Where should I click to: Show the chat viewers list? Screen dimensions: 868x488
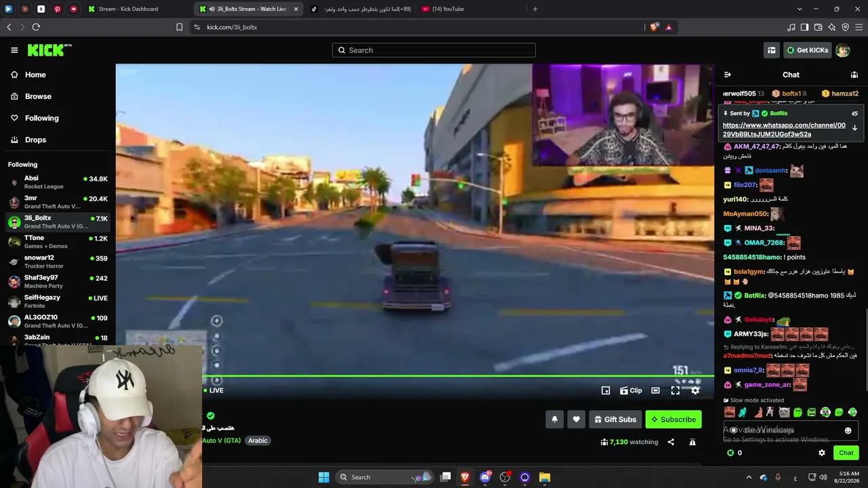pos(854,75)
